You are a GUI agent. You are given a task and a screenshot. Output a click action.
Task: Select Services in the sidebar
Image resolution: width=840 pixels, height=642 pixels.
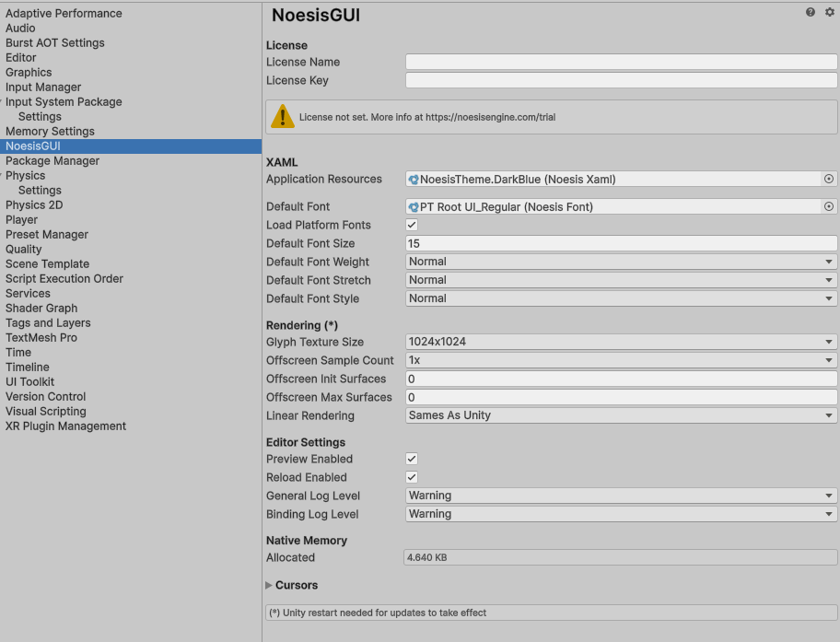coord(28,293)
